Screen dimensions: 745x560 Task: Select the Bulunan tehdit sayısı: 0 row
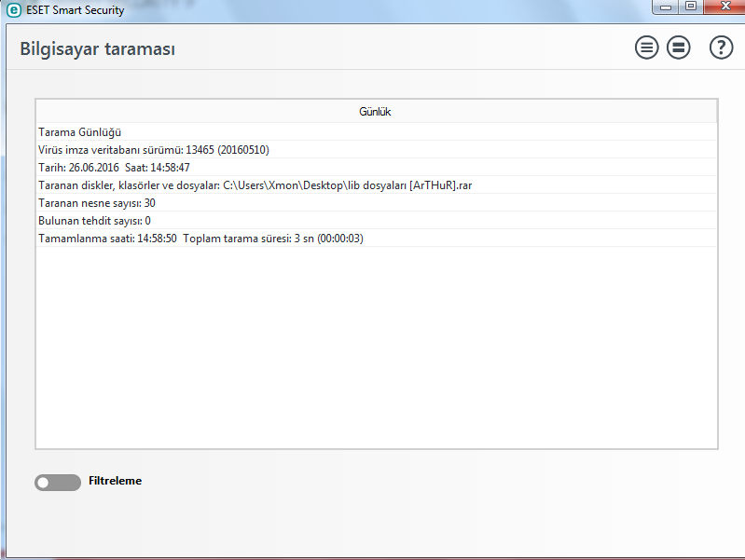(94, 221)
